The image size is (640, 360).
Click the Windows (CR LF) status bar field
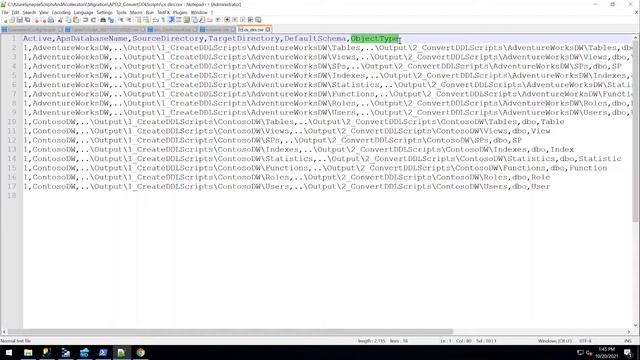point(554,341)
